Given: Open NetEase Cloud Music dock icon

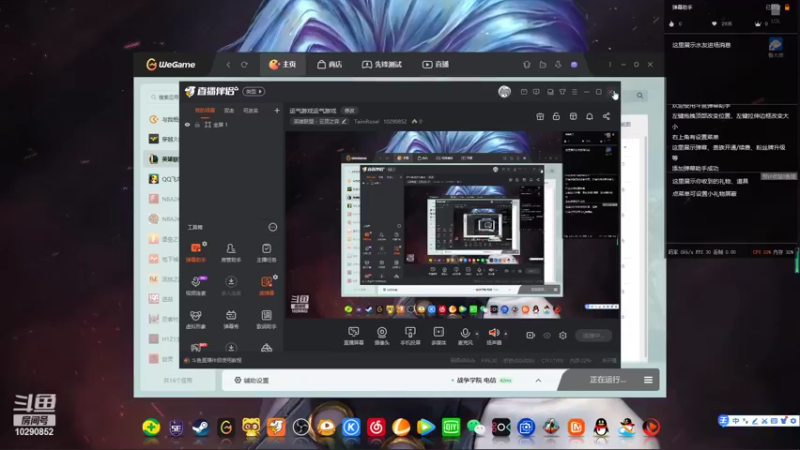Looking at the screenshot, I should pyautogui.click(x=376, y=427).
